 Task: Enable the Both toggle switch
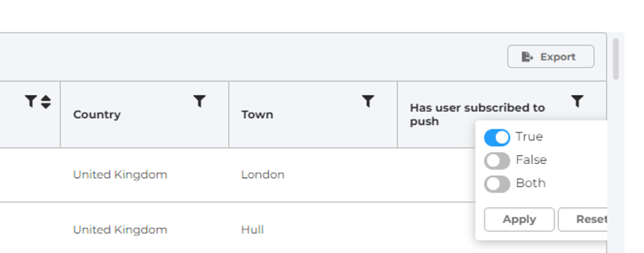coord(497,184)
